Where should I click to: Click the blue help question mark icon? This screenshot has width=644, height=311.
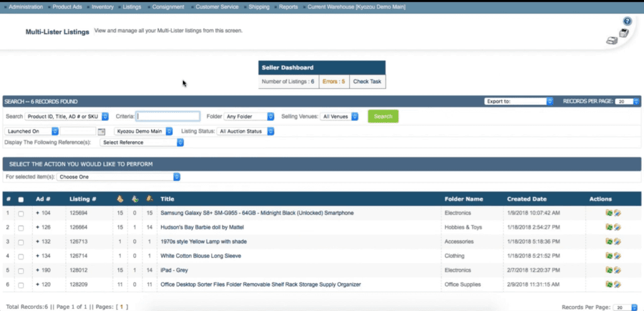click(x=626, y=21)
